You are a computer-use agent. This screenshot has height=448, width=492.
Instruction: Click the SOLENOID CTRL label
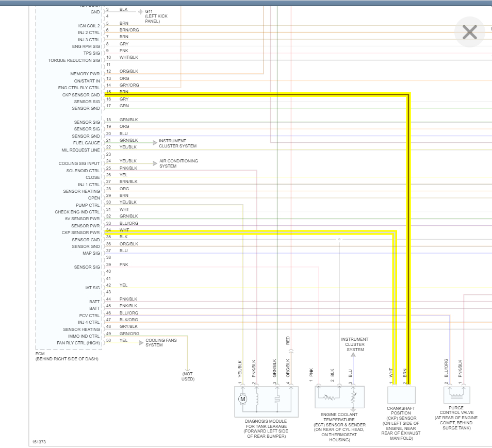coord(83,171)
